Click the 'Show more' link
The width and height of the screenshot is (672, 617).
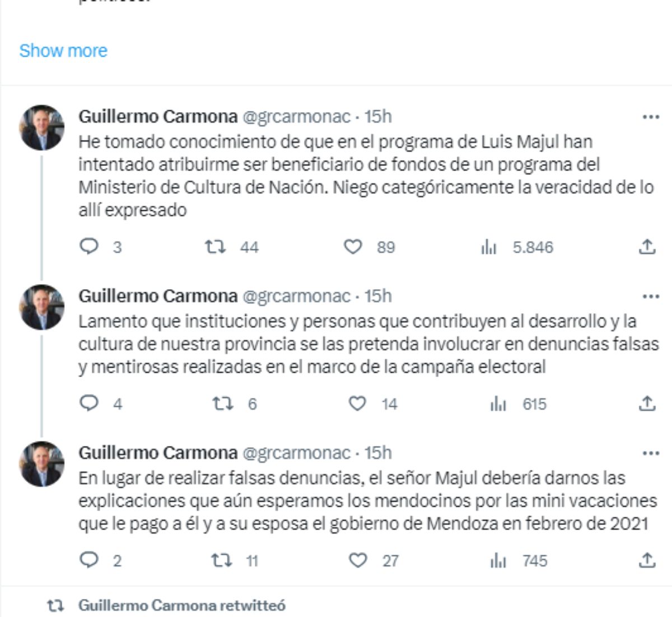[x=63, y=50]
